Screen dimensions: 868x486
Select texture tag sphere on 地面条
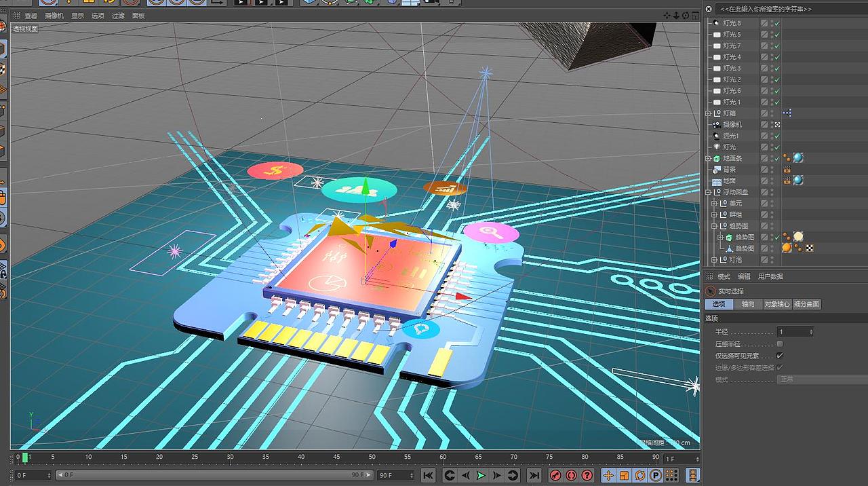click(798, 158)
